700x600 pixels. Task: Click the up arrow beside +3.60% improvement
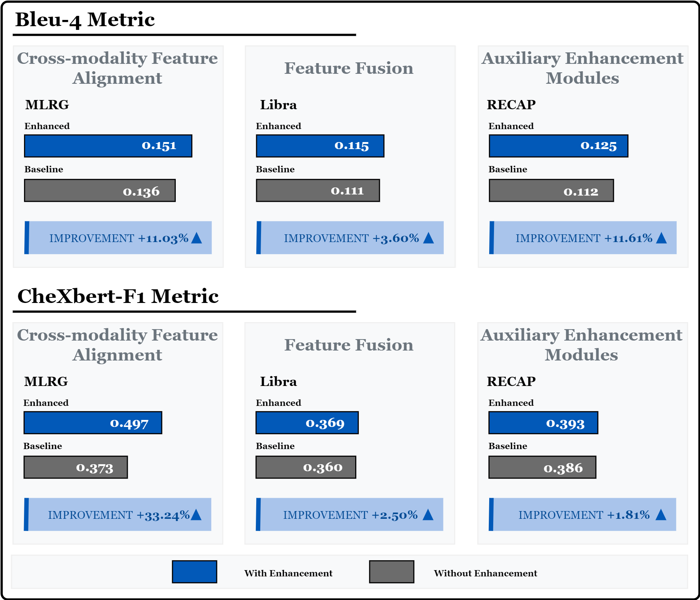click(x=428, y=238)
